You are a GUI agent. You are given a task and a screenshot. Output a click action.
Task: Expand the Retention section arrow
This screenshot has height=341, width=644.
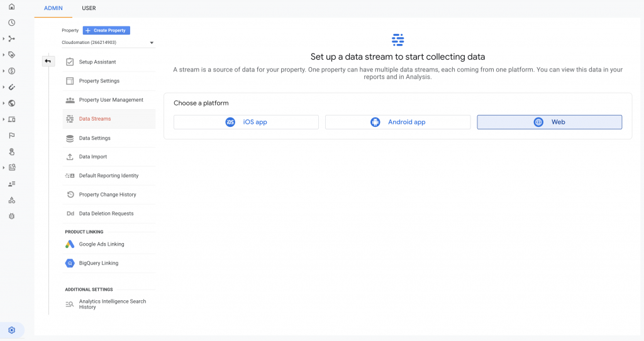pyautogui.click(x=4, y=87)
